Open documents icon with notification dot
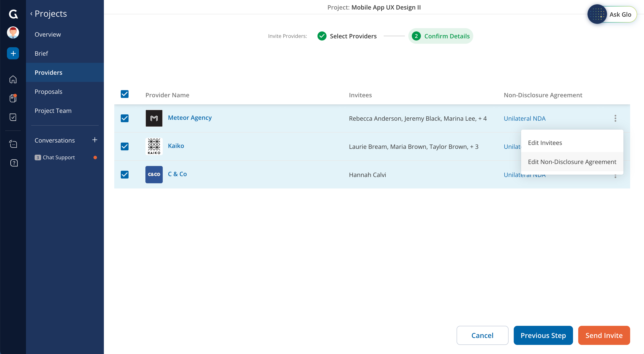 [13, 98]
